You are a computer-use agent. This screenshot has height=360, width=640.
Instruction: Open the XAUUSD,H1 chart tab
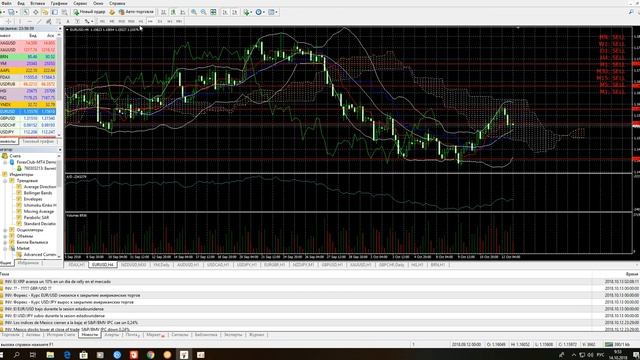point(361,265)
